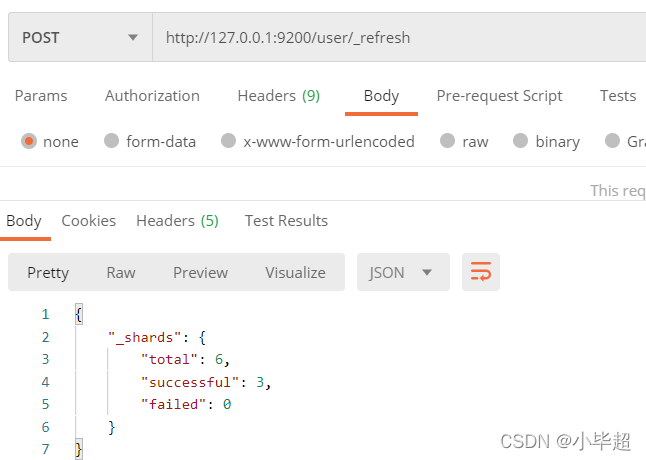Image resolution: width=646 pixels, height=460 pixels.
Task: Switch response view to Raw
Action: pyautogui.click(x=121, y=273)
